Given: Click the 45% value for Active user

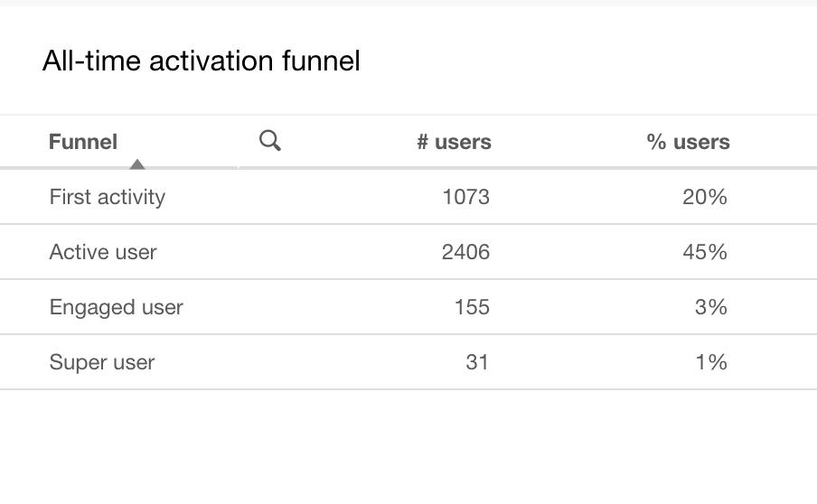Looking at the screenshot, I should point(704,252).
